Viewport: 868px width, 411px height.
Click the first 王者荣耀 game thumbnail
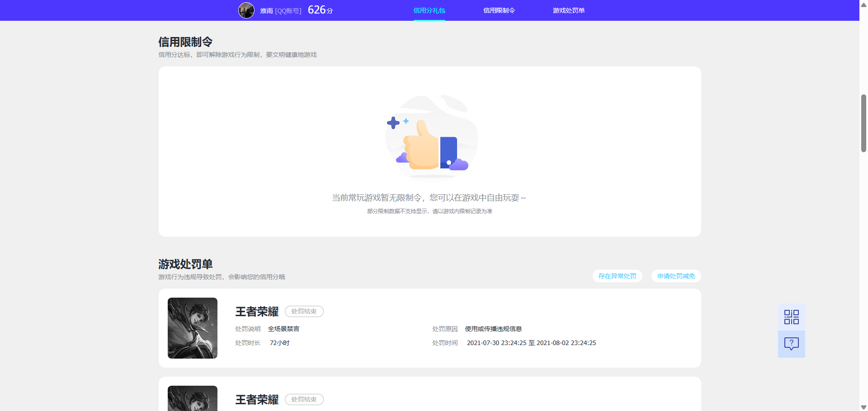coord(193,328)
